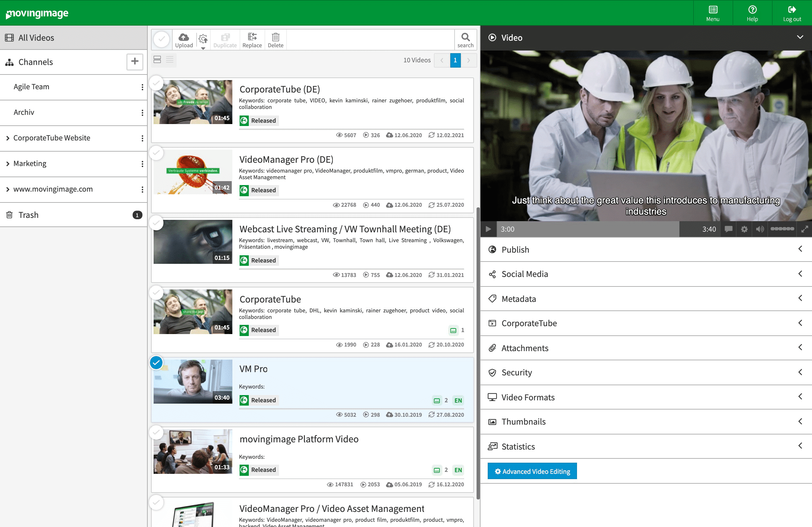Select the VM Pro video checkmark
Viewport: 812px width, 527px height.
coord(156,363)
